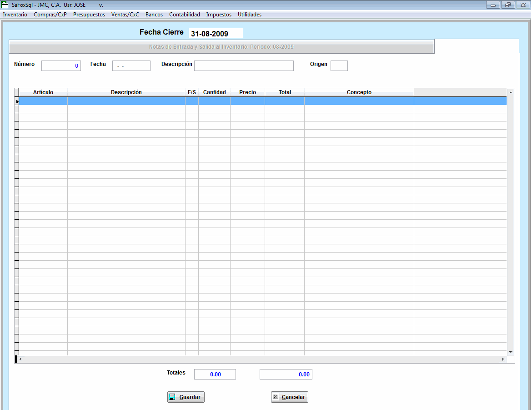Click the Origen input box
The width and height of the screenshot is (532, 410).
339,66
